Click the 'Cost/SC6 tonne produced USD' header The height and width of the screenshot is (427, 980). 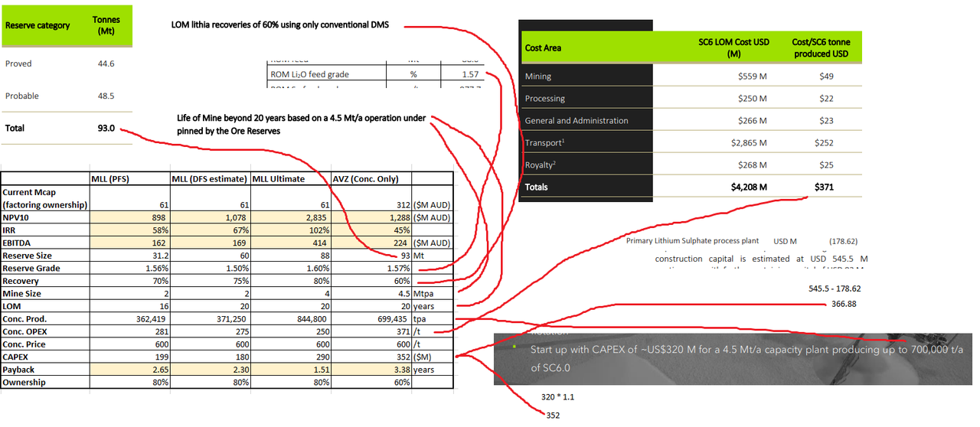821,47
